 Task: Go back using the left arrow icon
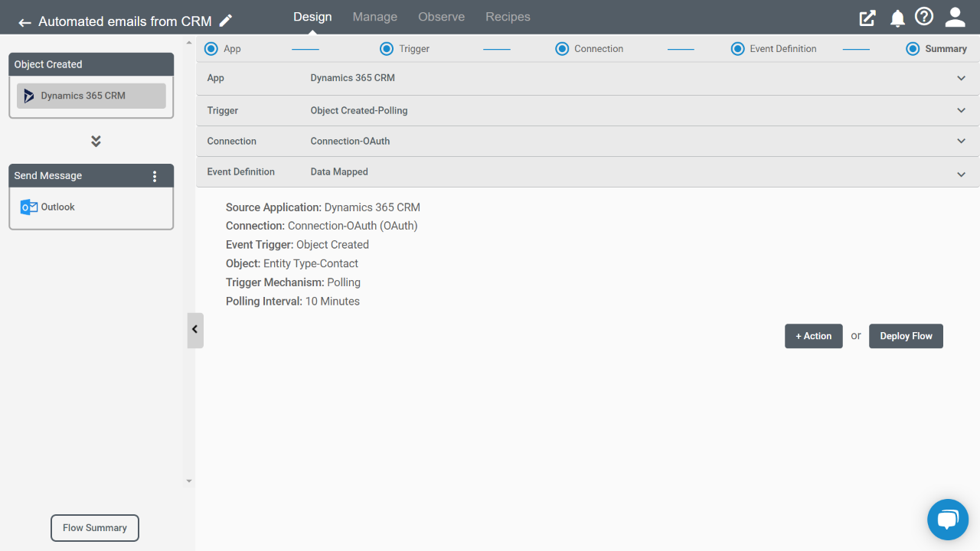[x=24, y=22]
